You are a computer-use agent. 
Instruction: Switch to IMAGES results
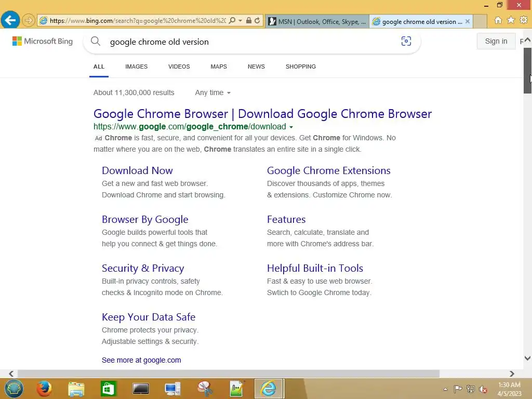coord(137,67)
